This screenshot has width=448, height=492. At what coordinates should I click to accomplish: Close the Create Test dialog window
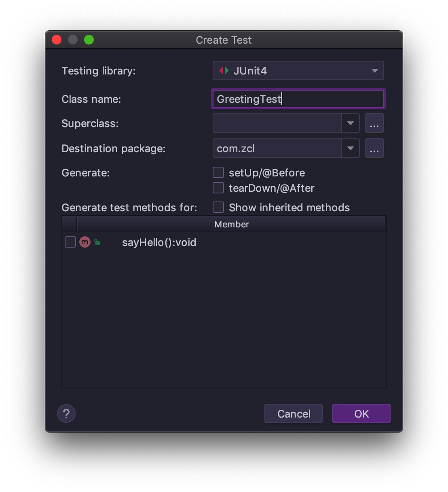click(57, 40)
